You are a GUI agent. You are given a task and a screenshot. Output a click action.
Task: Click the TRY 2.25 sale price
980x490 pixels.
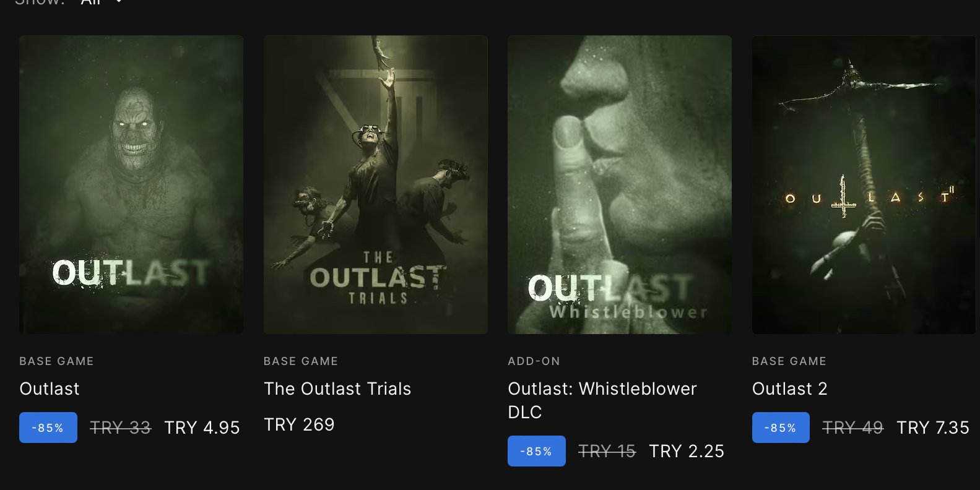point(687,451)
